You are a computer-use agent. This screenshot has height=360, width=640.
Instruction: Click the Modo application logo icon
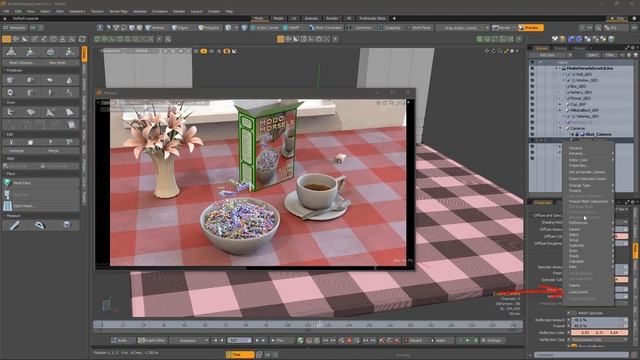(4, 4)
